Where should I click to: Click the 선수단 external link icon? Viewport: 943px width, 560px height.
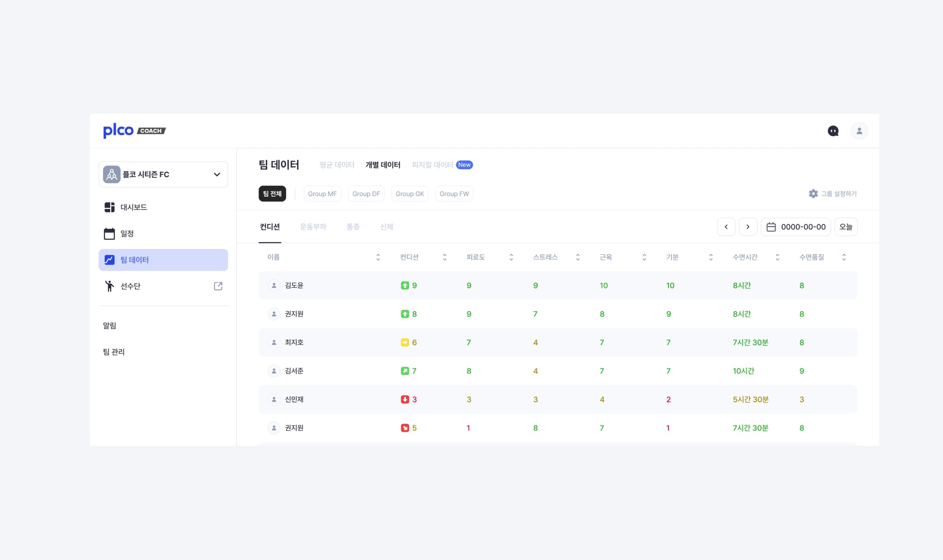[218, 286]
